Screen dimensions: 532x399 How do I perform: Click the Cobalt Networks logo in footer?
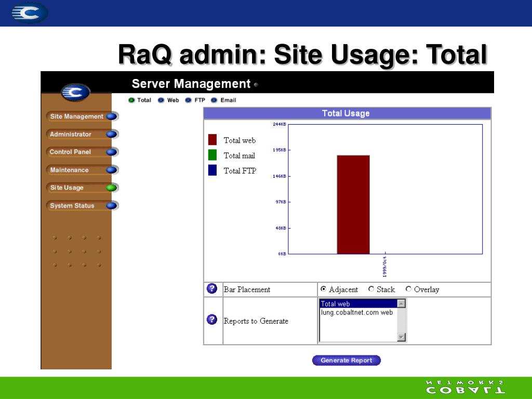pyautogui.click(x=465, y=388)
